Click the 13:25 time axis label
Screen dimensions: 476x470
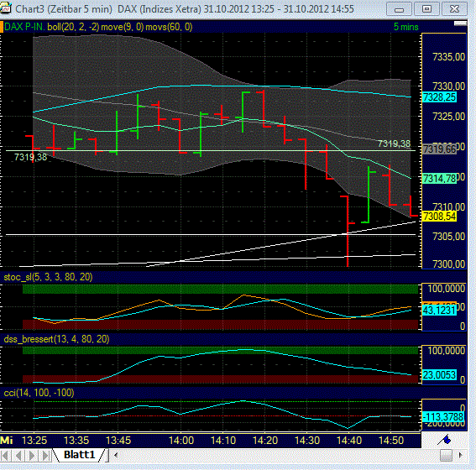pyautogui.click(x=34, y=441)
